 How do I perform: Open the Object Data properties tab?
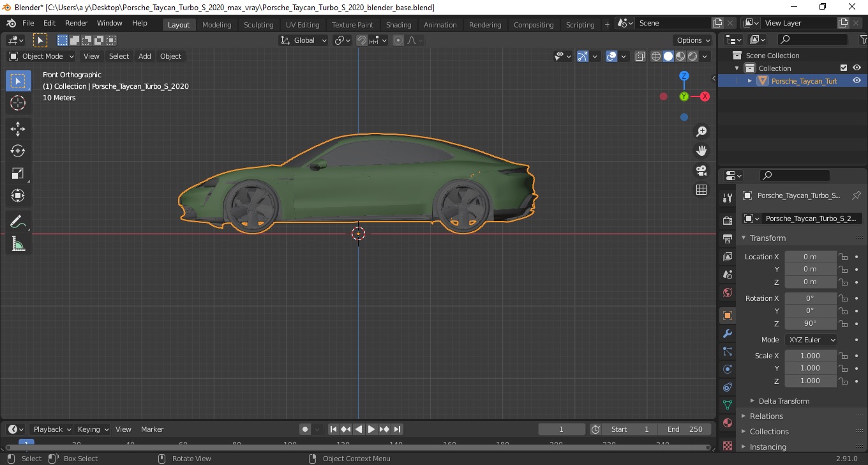click(x=727, y=405)
